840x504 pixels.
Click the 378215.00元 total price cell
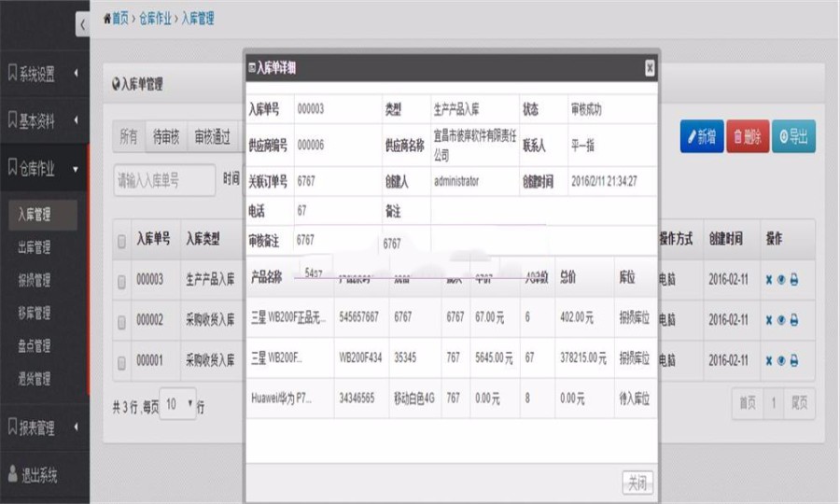coord(583,357)
